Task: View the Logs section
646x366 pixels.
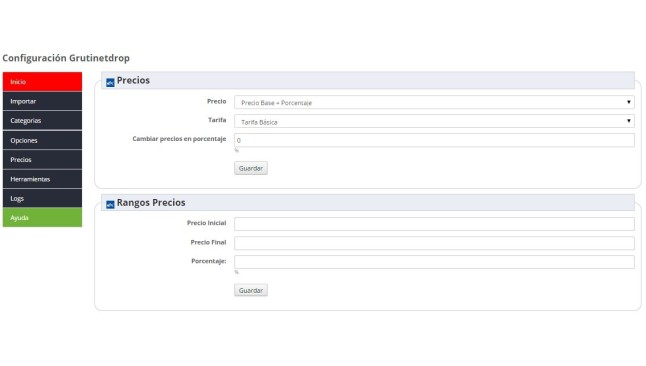Action: point(42,198)
